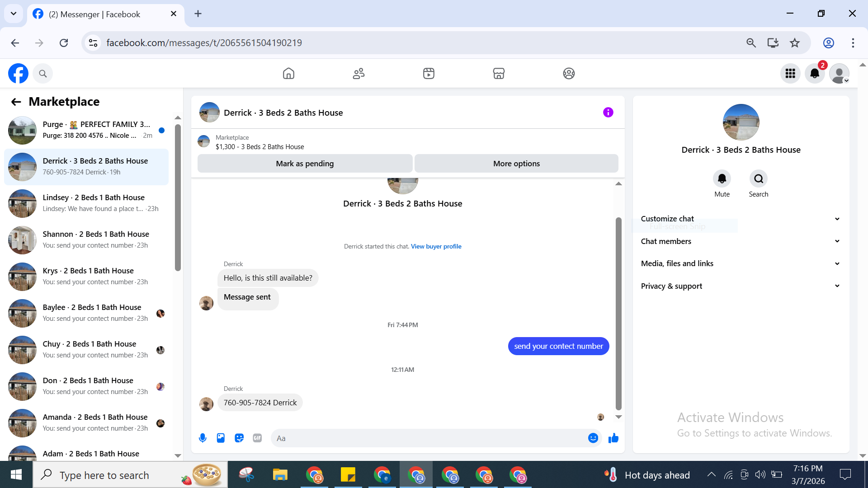868x488 pixels.
Task: Open the Friends icon in top navigation
Action: tap(359, 73)
